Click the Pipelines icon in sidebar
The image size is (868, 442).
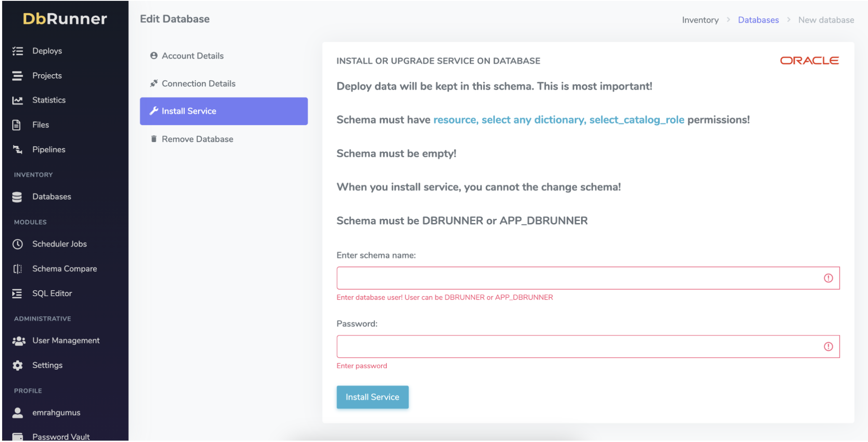17,150
